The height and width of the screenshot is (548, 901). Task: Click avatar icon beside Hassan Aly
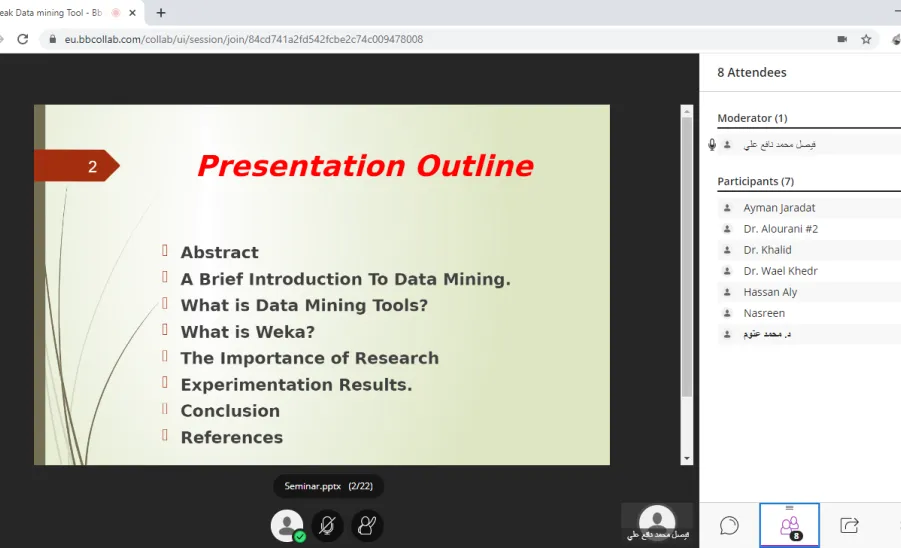727,292
